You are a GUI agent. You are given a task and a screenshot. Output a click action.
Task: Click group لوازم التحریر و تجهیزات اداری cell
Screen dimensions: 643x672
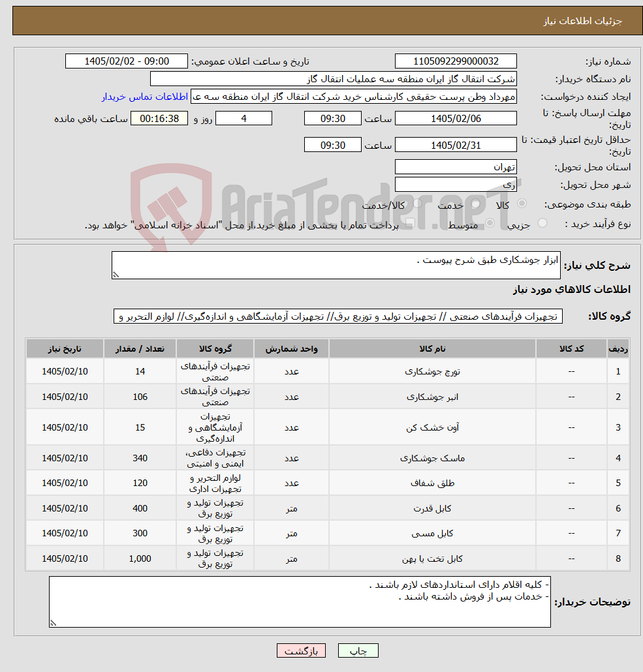pos(215,483)
